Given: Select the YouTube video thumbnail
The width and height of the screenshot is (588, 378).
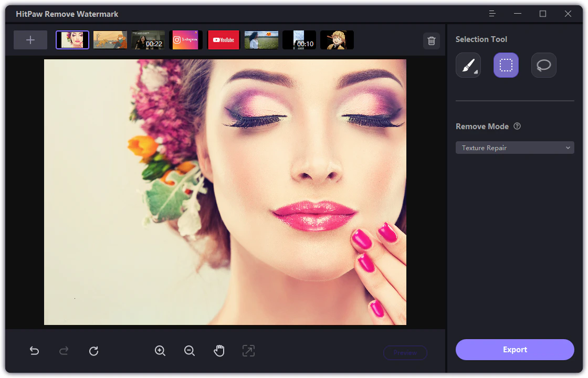Looking at the screenshot, I should (x=223, y=39).
